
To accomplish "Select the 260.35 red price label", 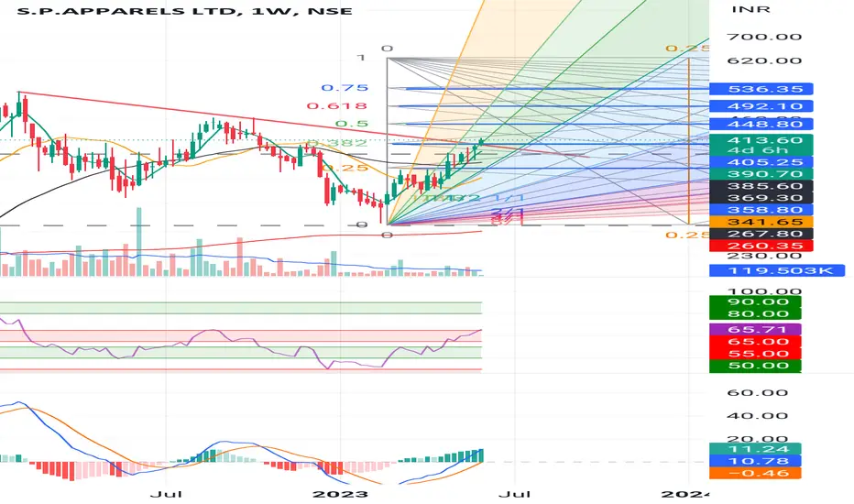I will (761, 247).
